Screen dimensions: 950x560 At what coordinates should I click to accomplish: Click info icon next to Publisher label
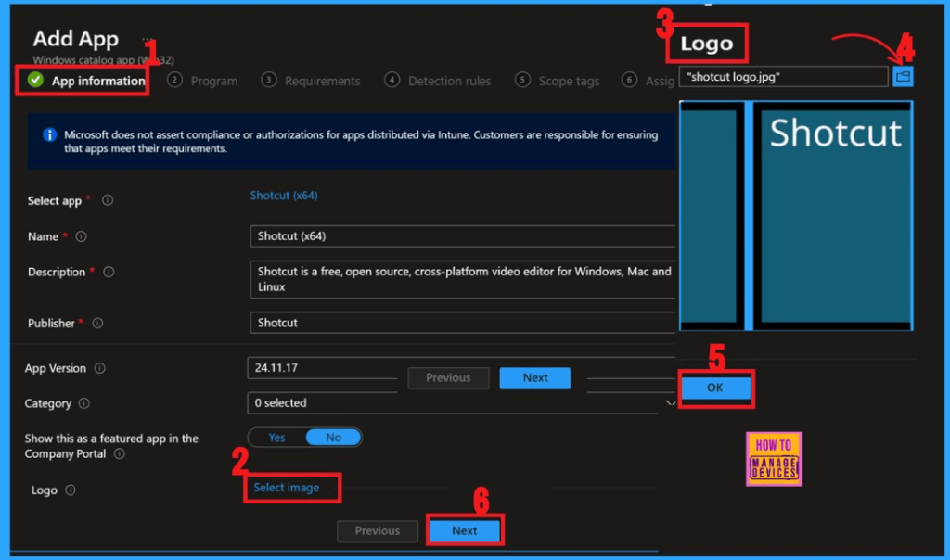point(97,324)
